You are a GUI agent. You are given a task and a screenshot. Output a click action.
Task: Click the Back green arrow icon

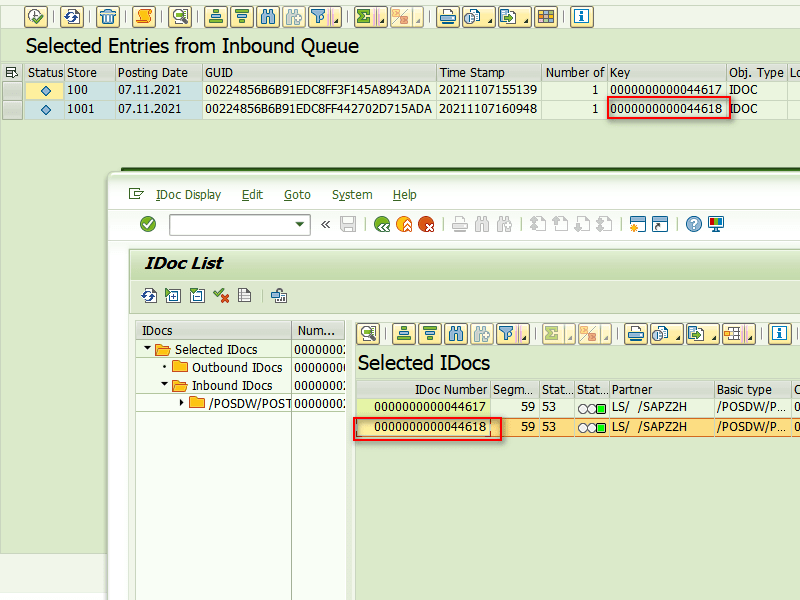pyautogui.click(x=382, y=225)
